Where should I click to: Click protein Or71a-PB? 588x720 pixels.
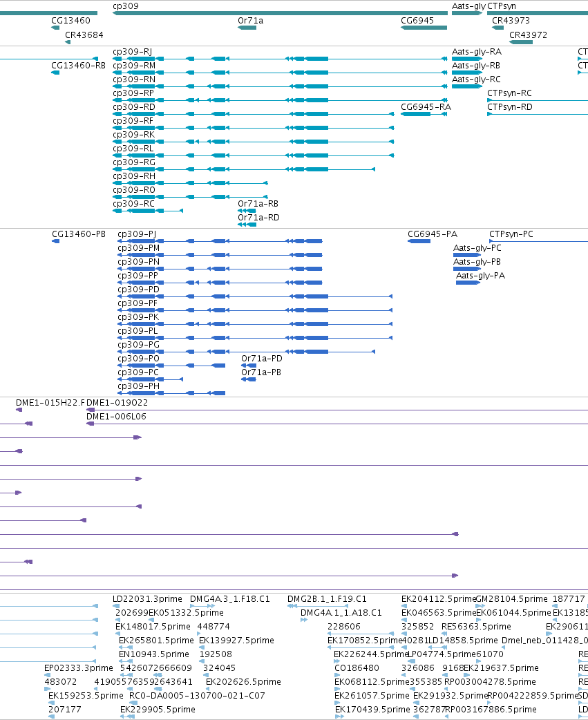261,372
